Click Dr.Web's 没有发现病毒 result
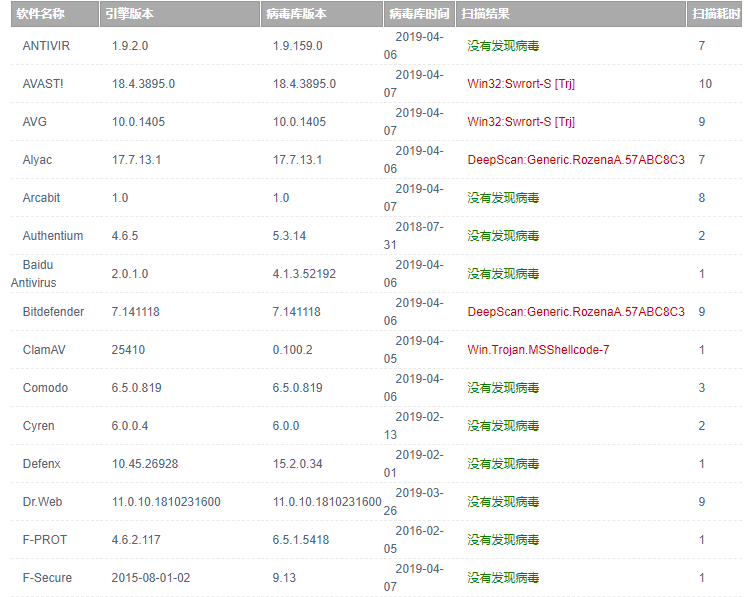This screenshot has height=597, width=748. pyautogui.click(x=503, y=502)
